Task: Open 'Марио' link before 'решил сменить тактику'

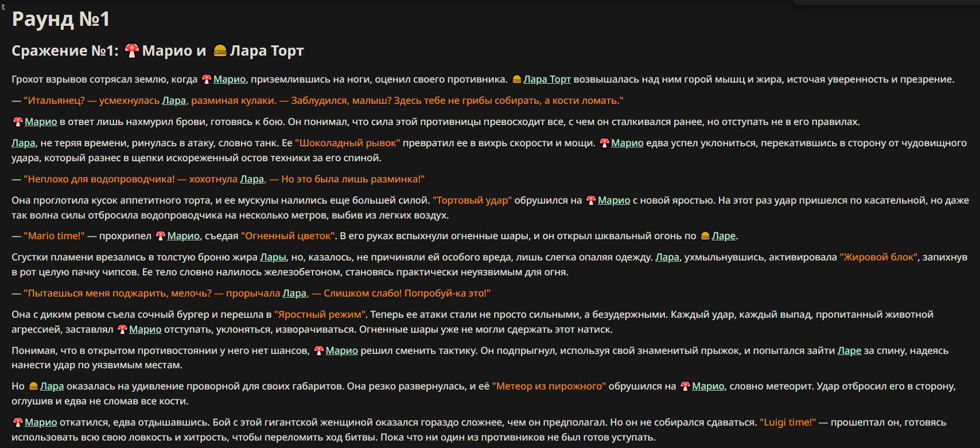Action: coord(342,350)
